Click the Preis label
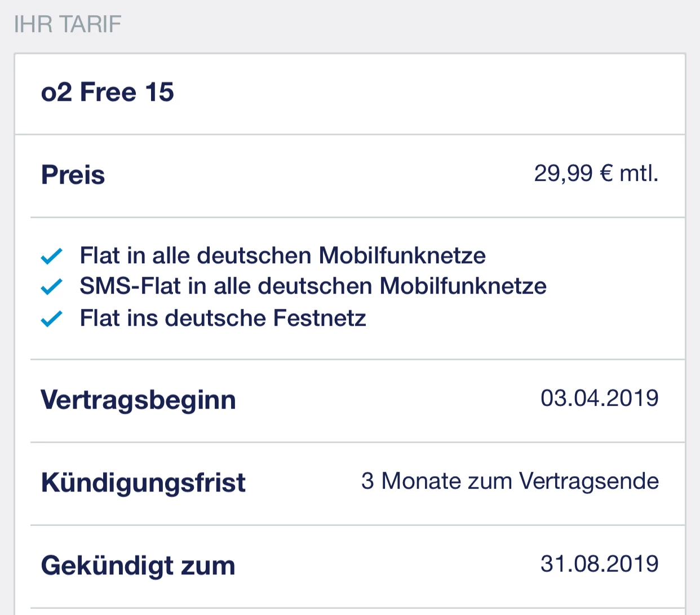Viewport: 700px width, 615px height. point(73,175)
